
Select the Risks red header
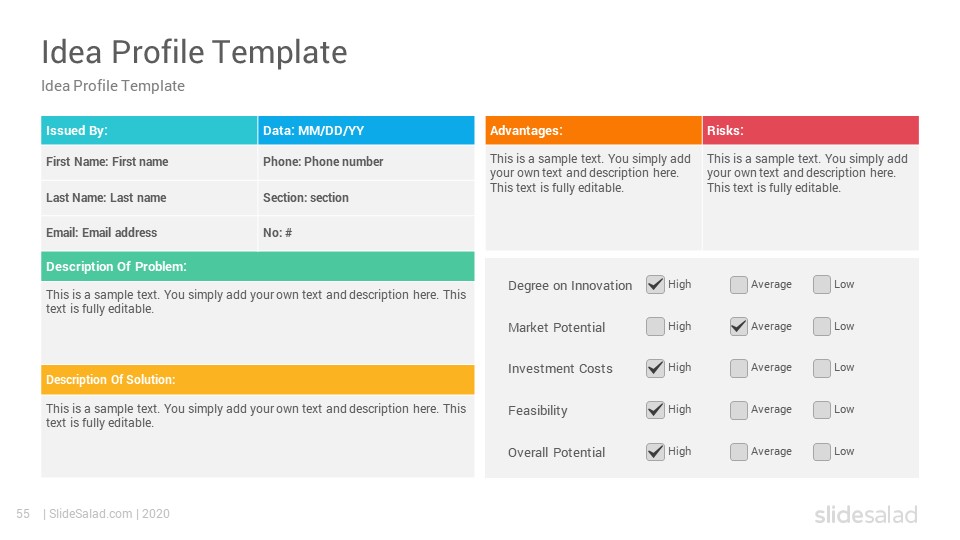click(811, 130)
